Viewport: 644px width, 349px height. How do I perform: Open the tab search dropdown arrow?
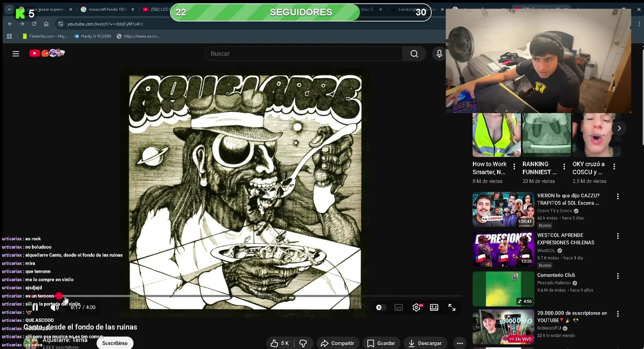(x=9, y=10)
